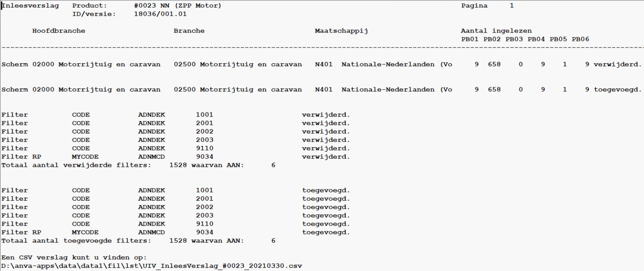This screenshot has width=644, height=271.
Task: Click the verwijderd filter row with code 1001
Action: point(175,115)
